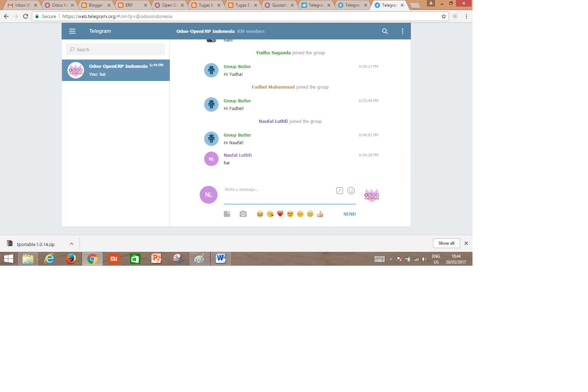This screenshot has width=588, height=392.
Task: Insert the grinning teeth emoji
Action: pyautogui.click(x=310, y=214)
